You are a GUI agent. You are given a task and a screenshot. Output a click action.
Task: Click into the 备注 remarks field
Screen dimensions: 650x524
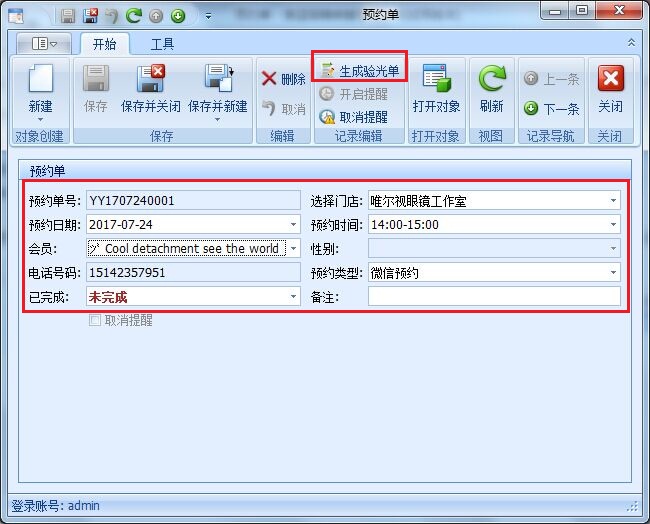[494, 297]
